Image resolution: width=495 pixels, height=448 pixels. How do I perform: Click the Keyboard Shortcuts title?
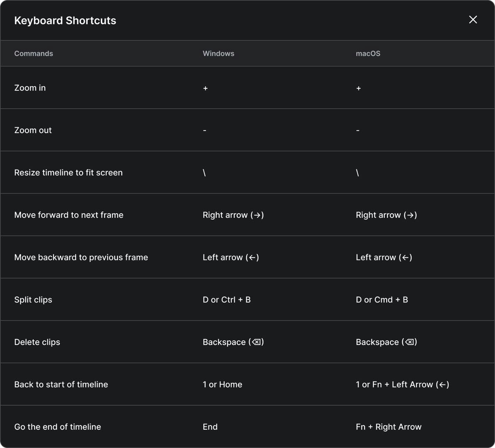coord(65,21)
